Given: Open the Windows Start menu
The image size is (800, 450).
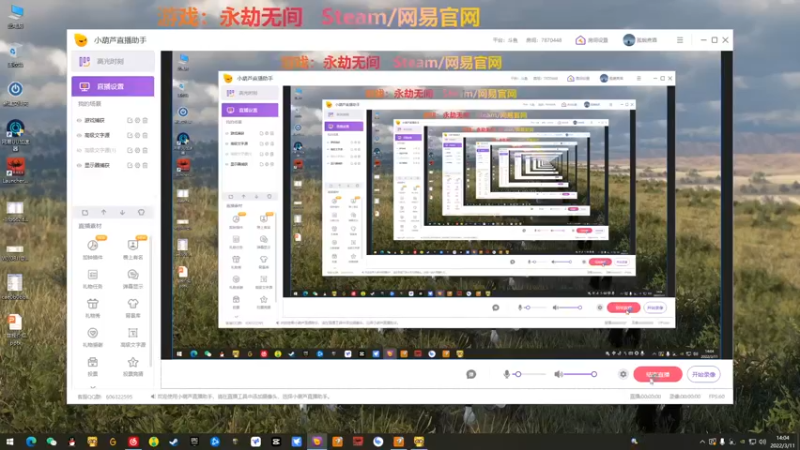Looking at the screenshot, I should (x=10, y=442).
